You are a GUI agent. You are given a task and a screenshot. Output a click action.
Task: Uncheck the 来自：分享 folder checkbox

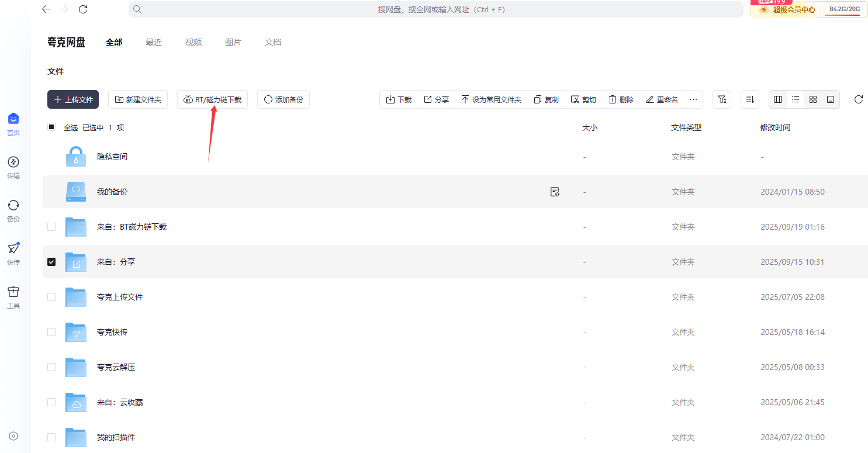point(51,262)
